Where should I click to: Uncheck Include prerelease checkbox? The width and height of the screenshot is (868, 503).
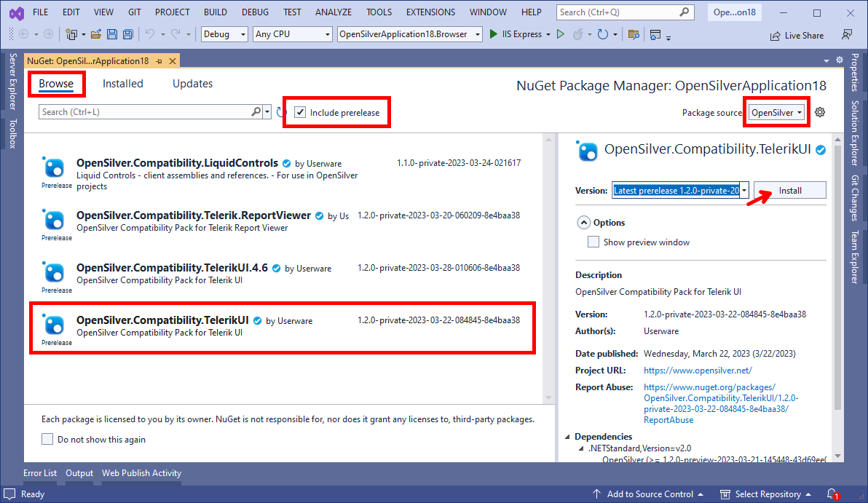[300, 112]
